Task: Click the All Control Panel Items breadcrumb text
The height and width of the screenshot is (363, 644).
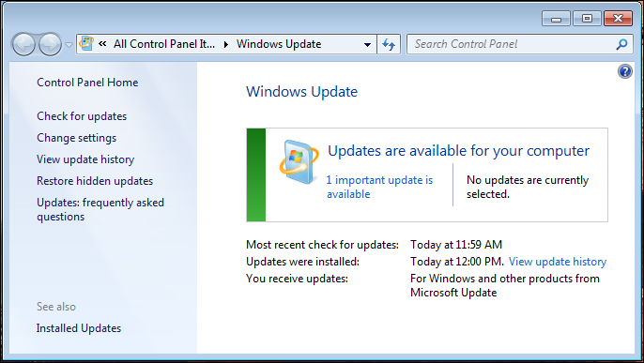Action: [x=164, y=44]
